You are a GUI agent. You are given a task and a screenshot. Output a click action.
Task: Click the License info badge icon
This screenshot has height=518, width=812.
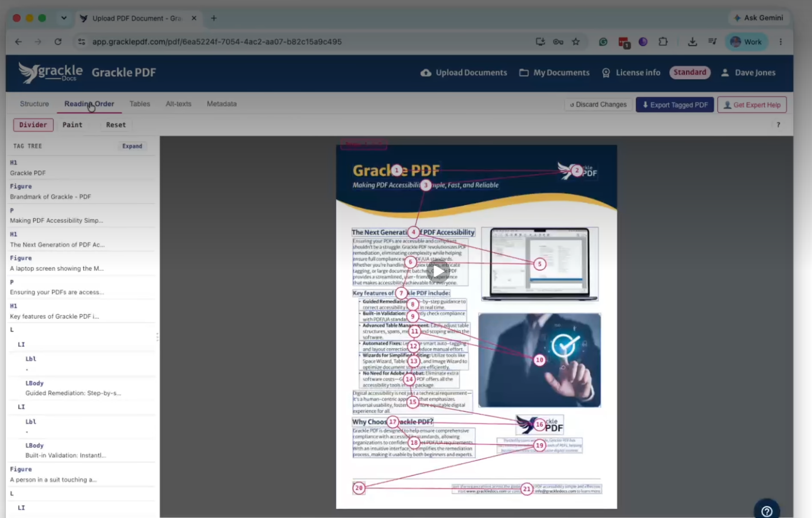[x=606, y=73]
